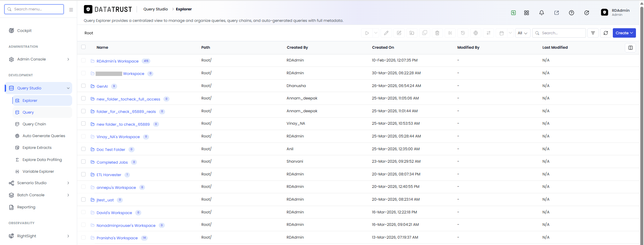The image size is (644, 245).
Task: Open Reporting in sidebar
Action: click(22, 207)
